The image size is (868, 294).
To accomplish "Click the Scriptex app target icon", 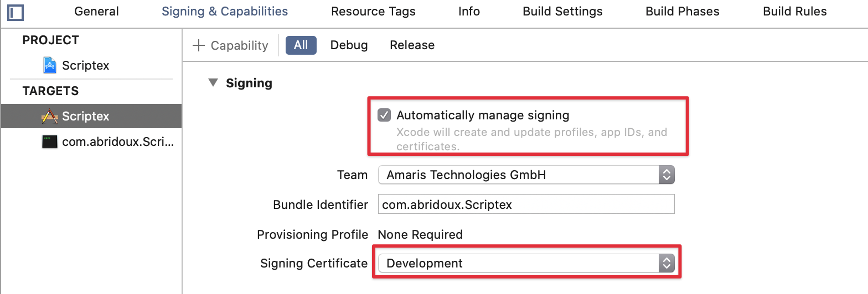I will [x=50, y=116].
